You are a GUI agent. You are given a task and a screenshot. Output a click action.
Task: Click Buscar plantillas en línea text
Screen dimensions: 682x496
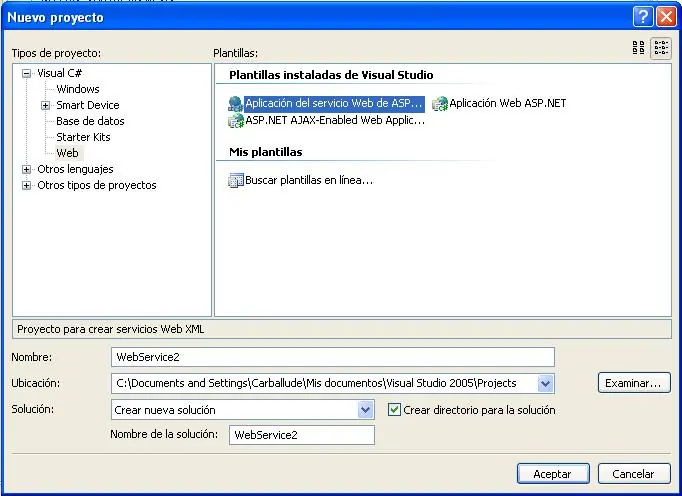click(309, 180)
